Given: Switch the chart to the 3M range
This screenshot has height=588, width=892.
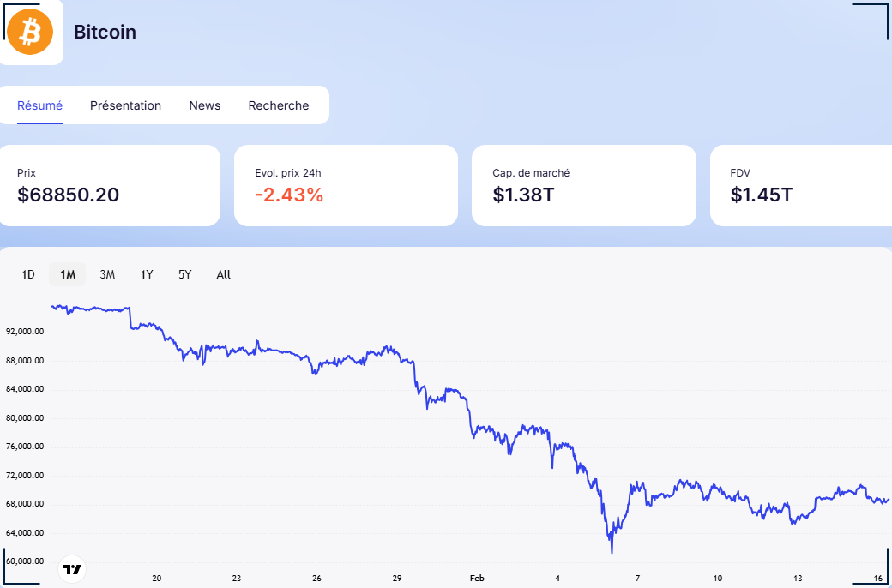Looking at the screenshot, I should [107, 274].
